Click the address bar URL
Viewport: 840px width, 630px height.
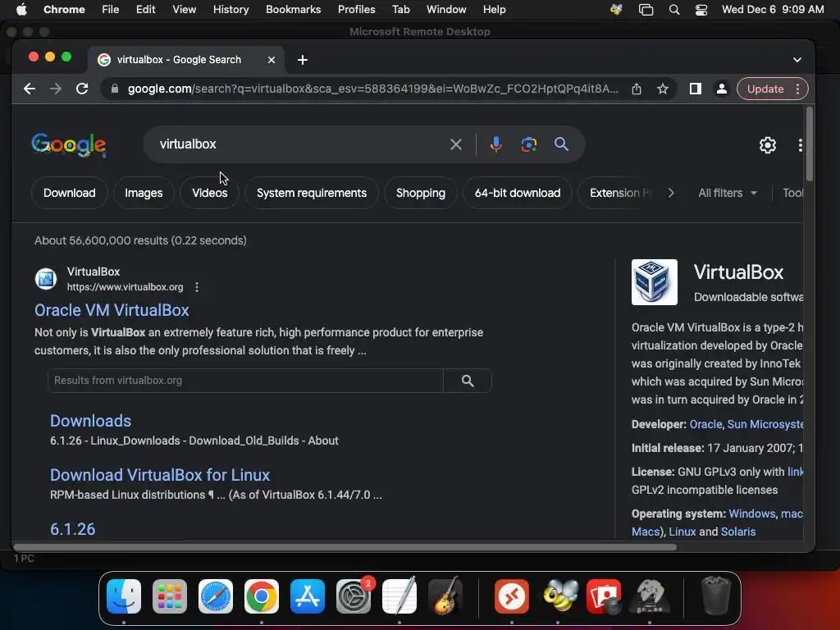(x=373, y=89)
